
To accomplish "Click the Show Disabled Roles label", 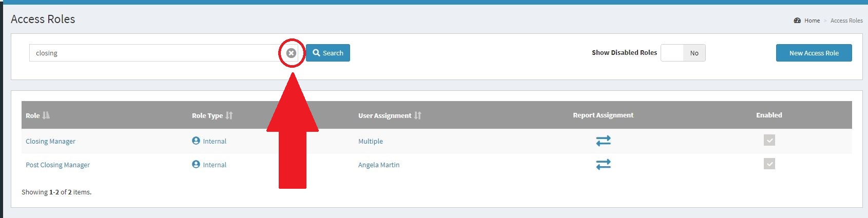I will pos(624,52).
